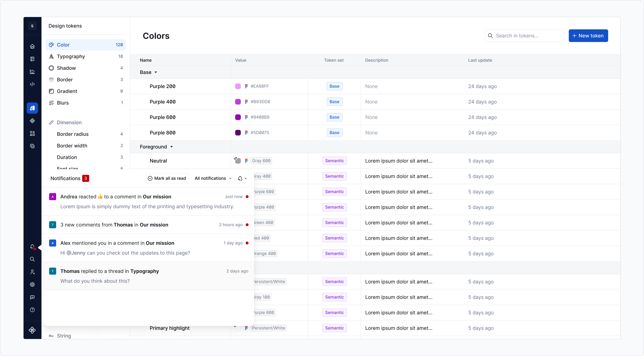The width and height of the screenshot is (644, 356).
Task: Click Mark all as read
Action: (x=167, y=178)
